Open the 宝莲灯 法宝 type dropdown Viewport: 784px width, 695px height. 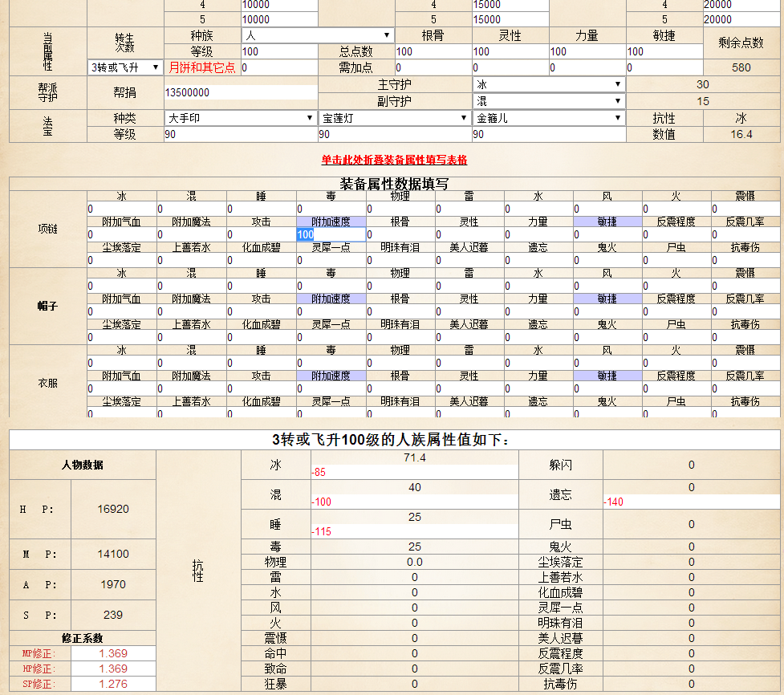tap(394, 118)
